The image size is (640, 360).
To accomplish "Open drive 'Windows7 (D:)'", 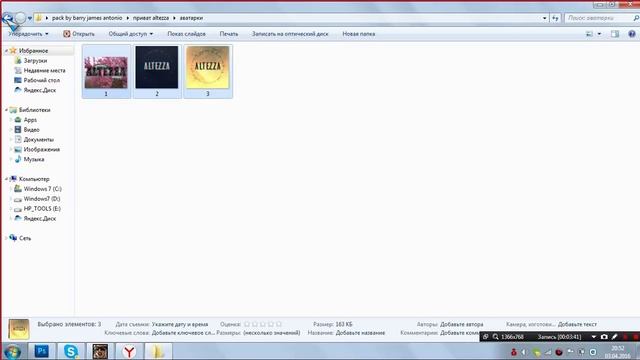I will pyautogui.click(x=42, y=199).
